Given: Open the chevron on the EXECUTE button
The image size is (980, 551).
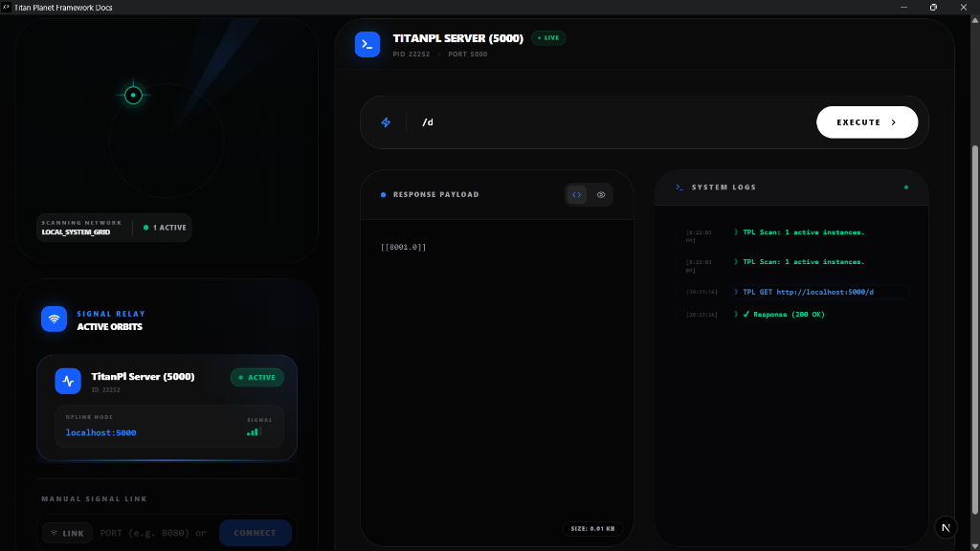Looking at the screenshot, I should click(894, 122).
